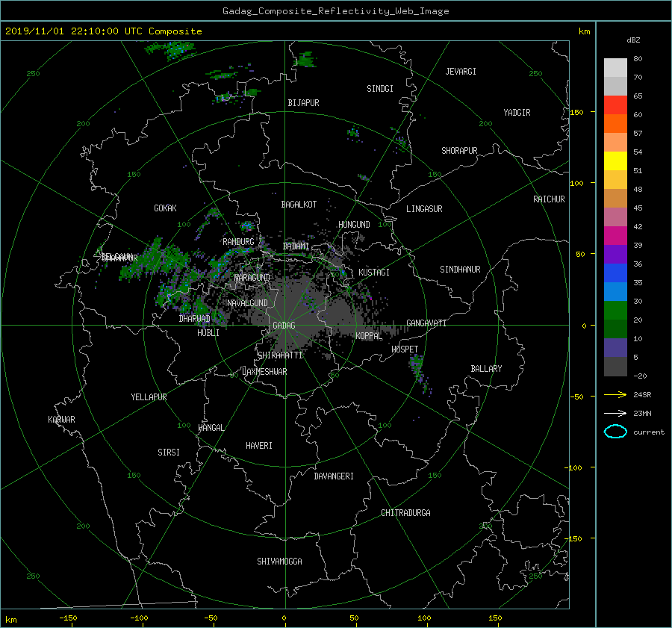The height and width of the screenshot is (628, 672).
Task: Click the SHORAPUR city label
Action: click(x=459, y=151)
